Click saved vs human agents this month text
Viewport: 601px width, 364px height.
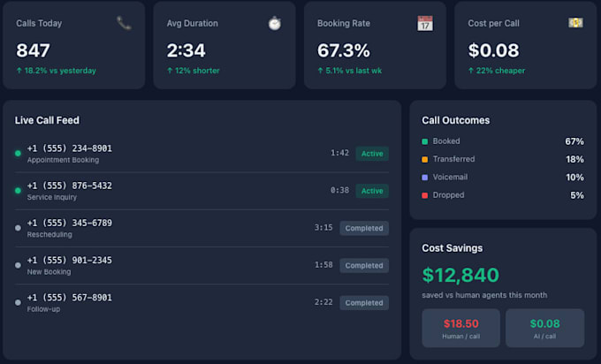484,295
